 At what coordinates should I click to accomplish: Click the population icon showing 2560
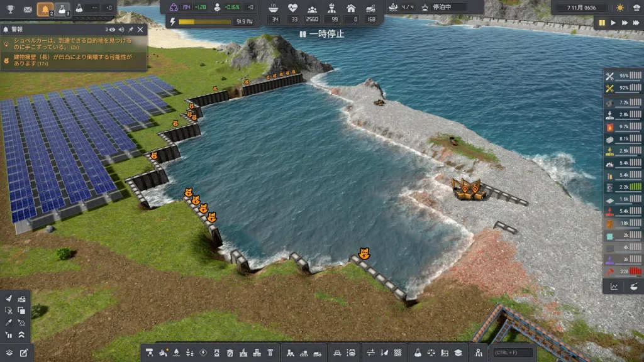tap(312, 8)
